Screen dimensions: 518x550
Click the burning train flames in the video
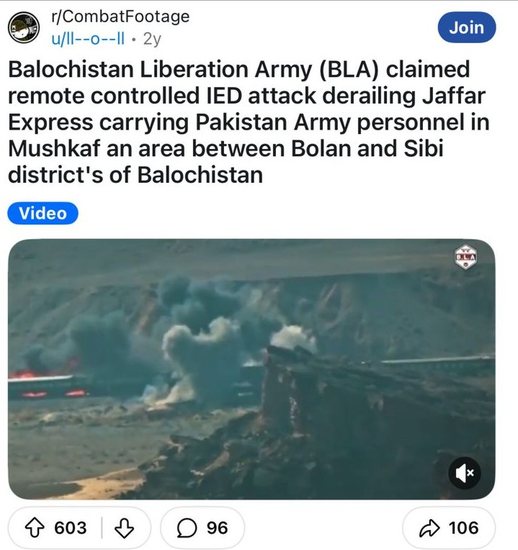point(47,381)
